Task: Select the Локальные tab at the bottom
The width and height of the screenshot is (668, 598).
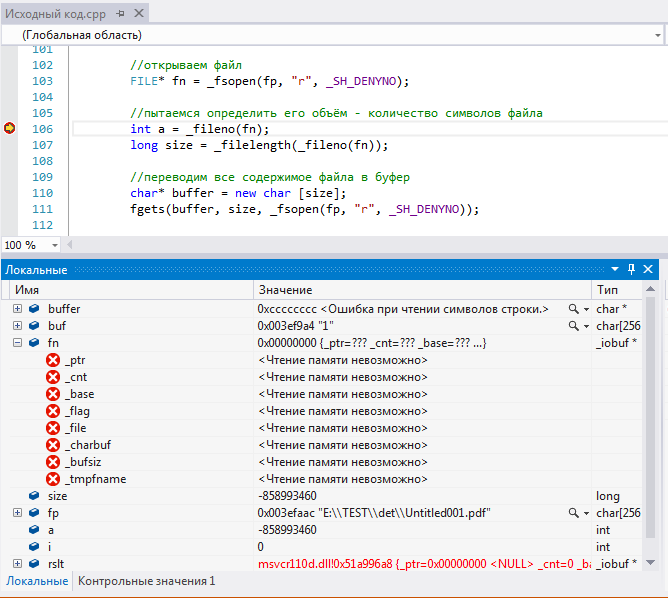Action: coord(37,581)
